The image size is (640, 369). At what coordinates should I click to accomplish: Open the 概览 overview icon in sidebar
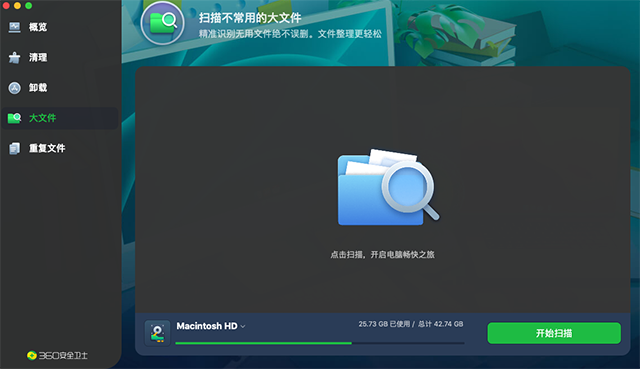pos(15,27)
